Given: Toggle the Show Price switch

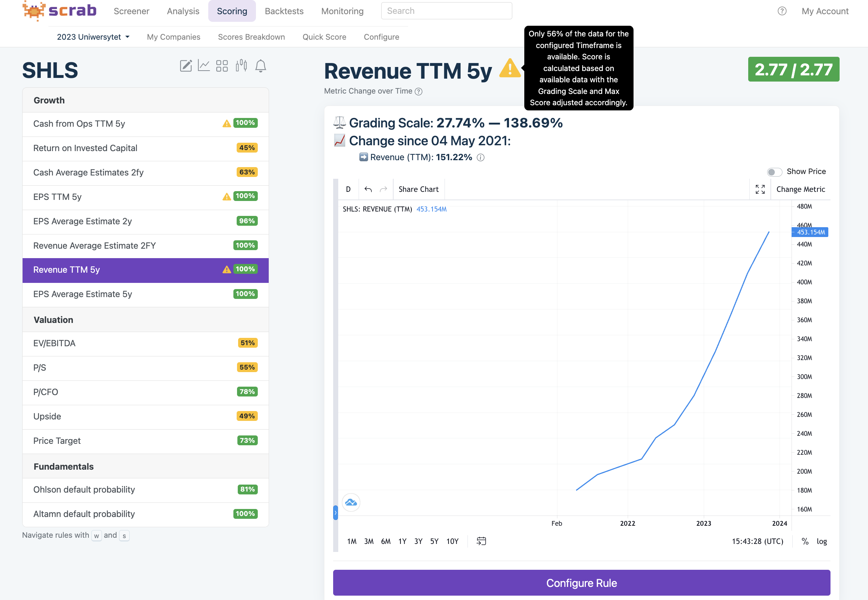Looking at the screenshot, I should click(x=774, y=172).
